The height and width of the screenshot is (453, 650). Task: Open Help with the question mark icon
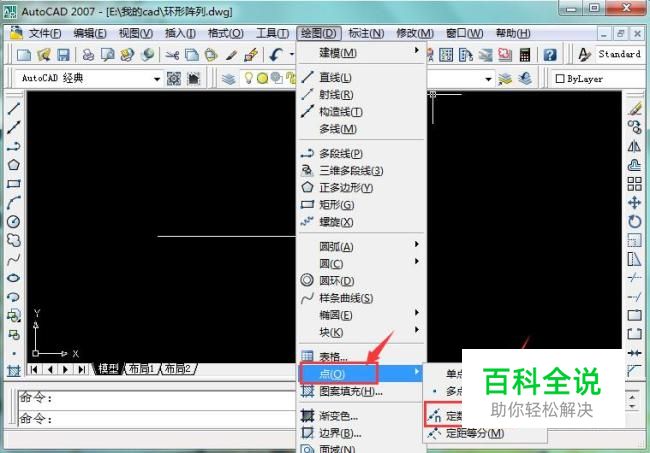coord(550,55)
